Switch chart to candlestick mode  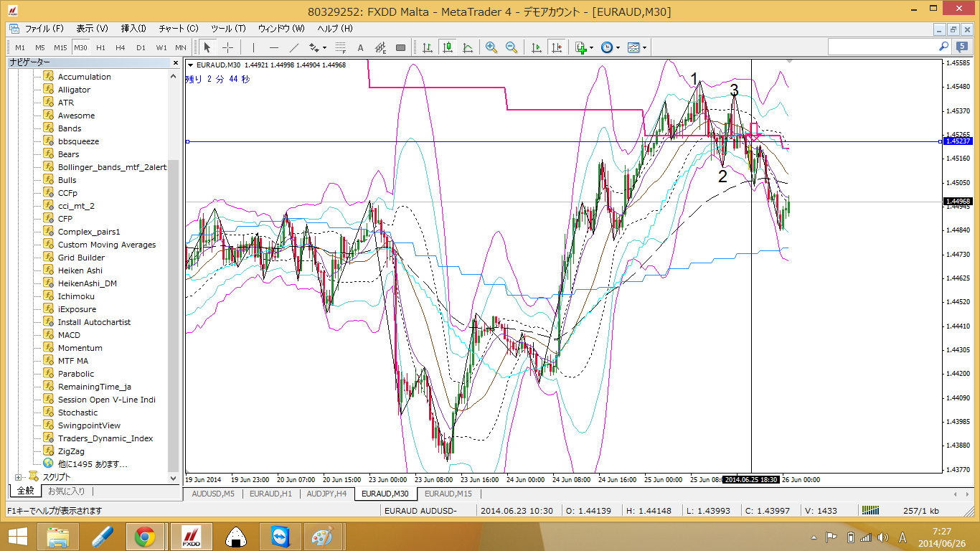coord(448,47)
